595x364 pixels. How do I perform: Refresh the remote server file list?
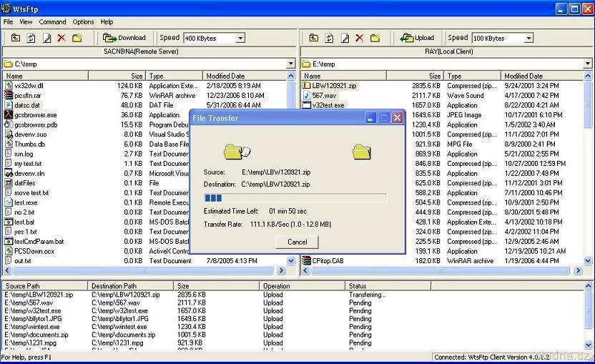[x=31, y=38]
